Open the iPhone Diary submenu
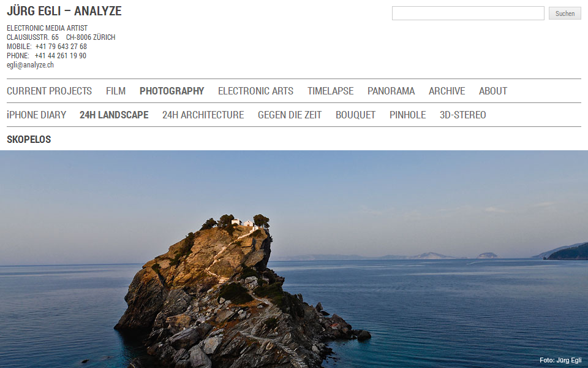 pos(36,115)
